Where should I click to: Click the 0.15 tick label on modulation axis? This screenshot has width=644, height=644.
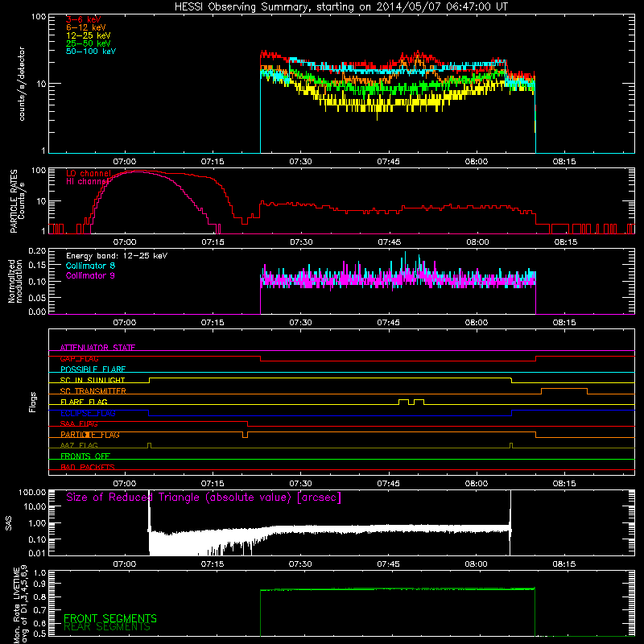[37, 266]
